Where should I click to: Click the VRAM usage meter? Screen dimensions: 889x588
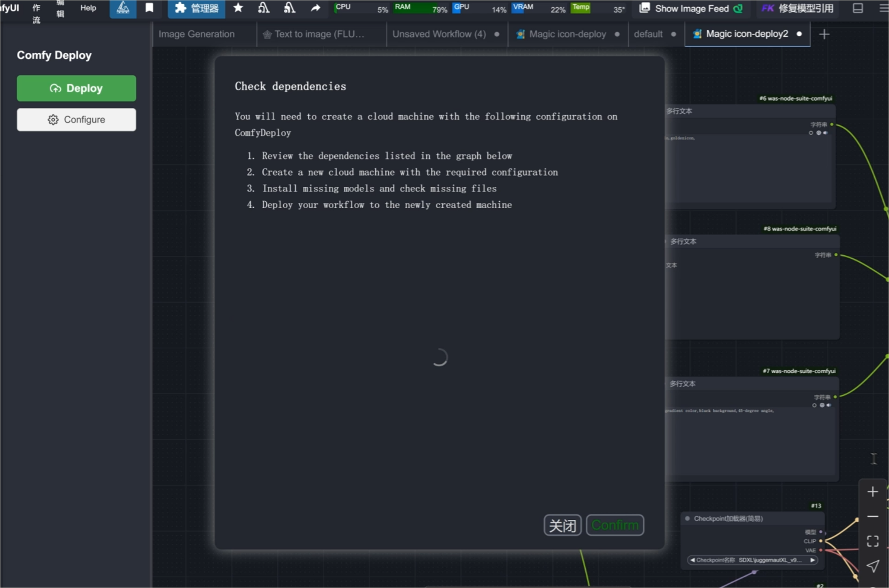point(539,8)
